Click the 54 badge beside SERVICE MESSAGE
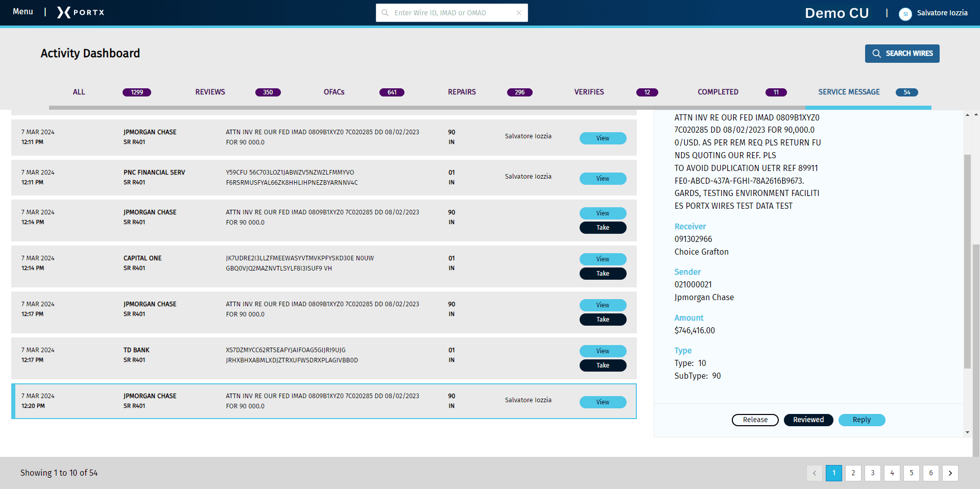The image size is (980, 489). click(x=906, y=92)
